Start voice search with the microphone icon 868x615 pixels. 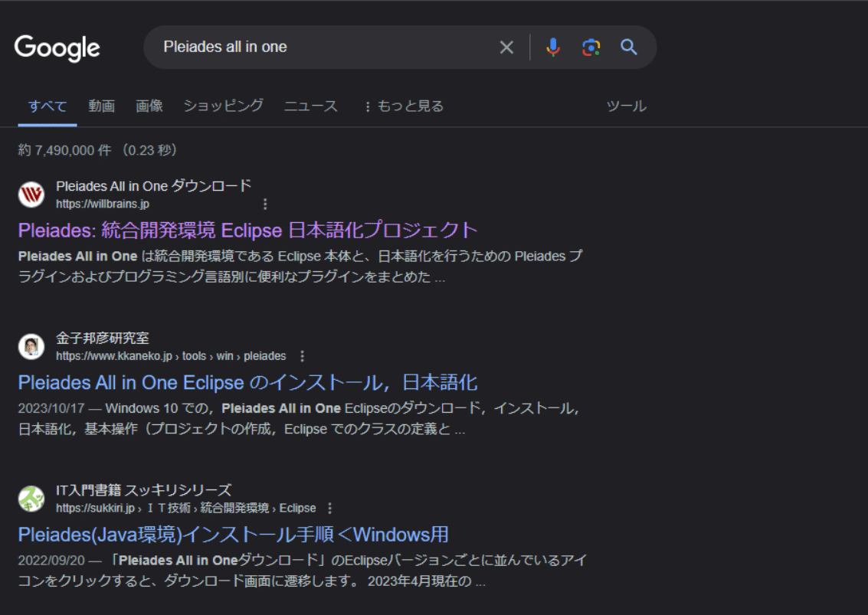553,47
